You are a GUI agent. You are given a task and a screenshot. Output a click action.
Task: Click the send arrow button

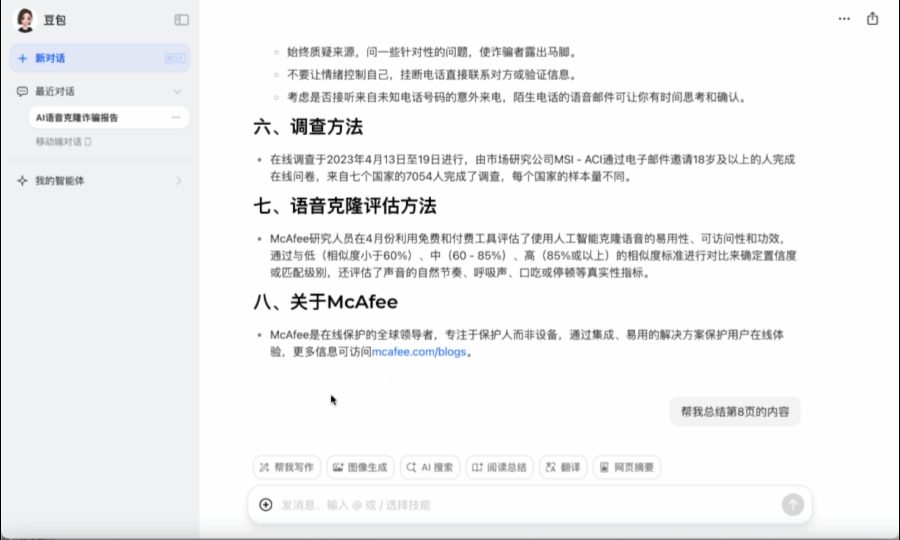793,504
